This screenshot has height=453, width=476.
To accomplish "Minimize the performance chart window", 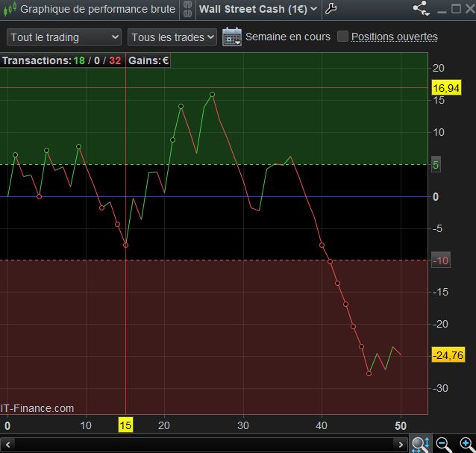I will (442, 11).
